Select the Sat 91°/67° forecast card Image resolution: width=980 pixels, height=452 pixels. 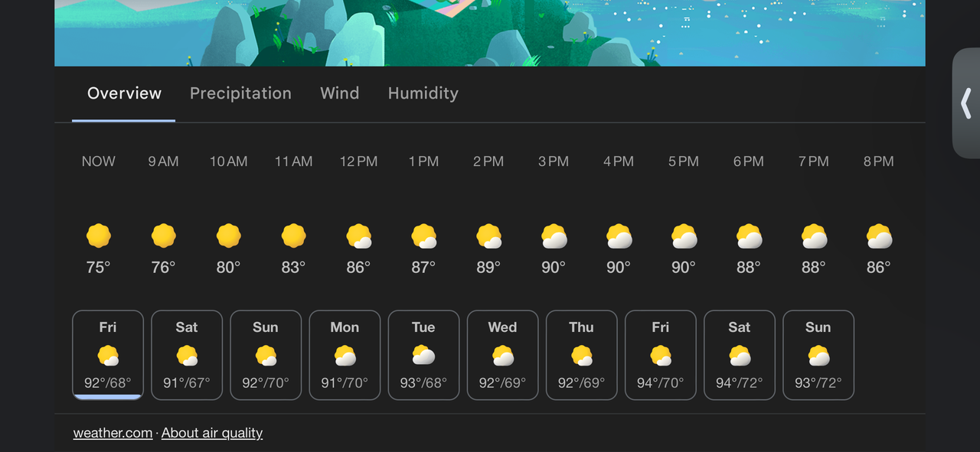point(187,355)
